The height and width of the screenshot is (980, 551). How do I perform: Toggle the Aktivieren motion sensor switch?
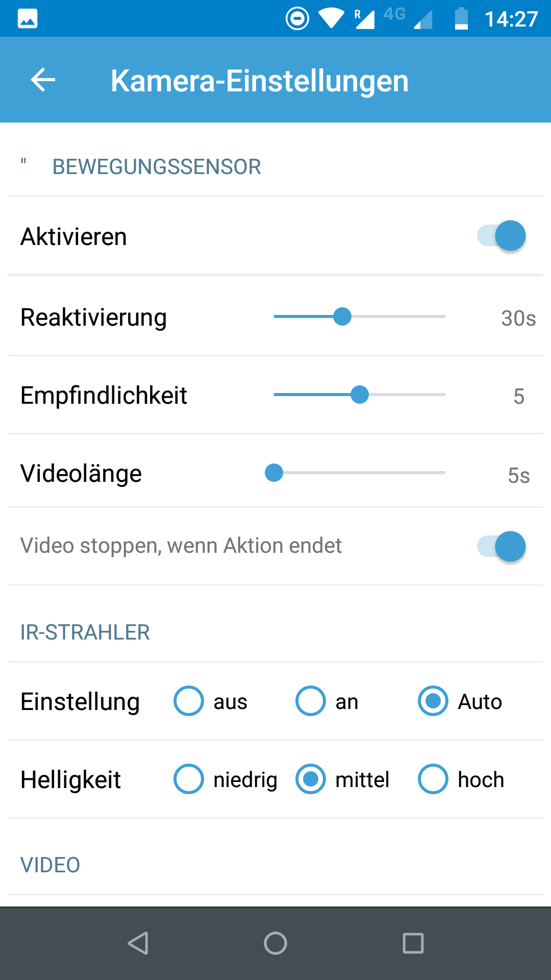click(502, 236)
